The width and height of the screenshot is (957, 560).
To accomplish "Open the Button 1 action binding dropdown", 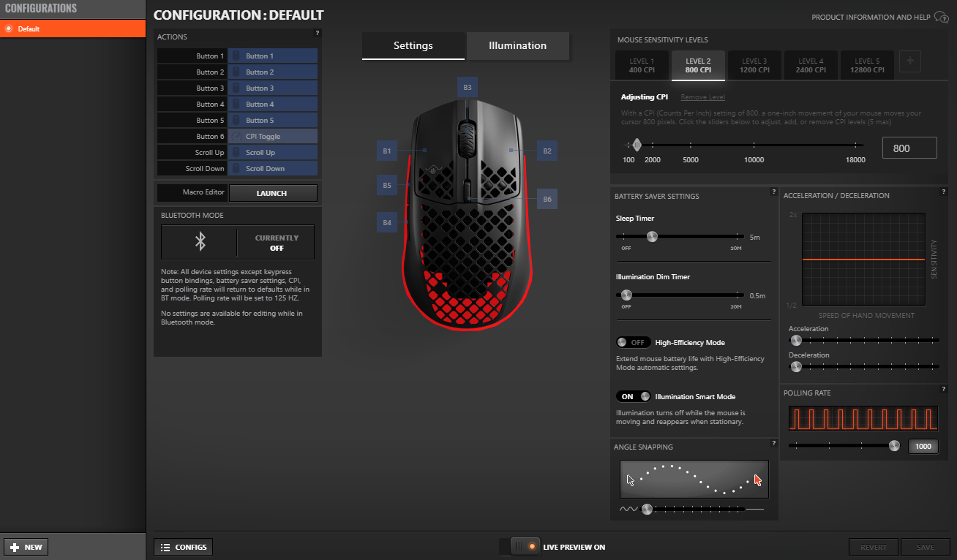I will [x=273, y=56].
